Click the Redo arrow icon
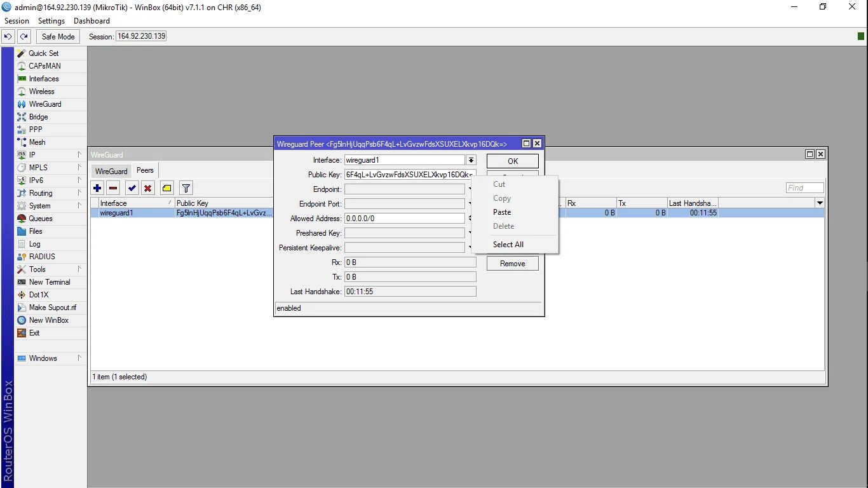Image resolution: width=868 pixels, height=488 pixels. [24, 37]
